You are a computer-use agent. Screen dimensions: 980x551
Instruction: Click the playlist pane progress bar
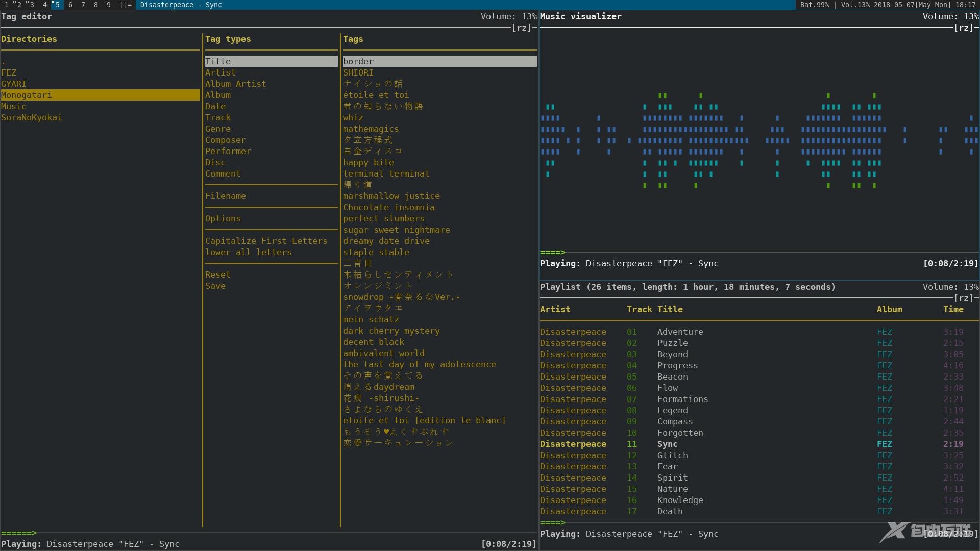pyautogui.click(x=759, y=522)
